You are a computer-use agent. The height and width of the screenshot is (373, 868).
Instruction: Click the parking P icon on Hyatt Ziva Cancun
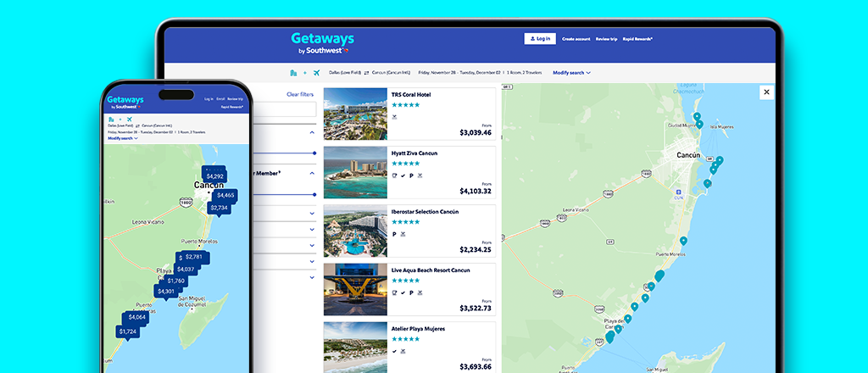pos(411,175)
